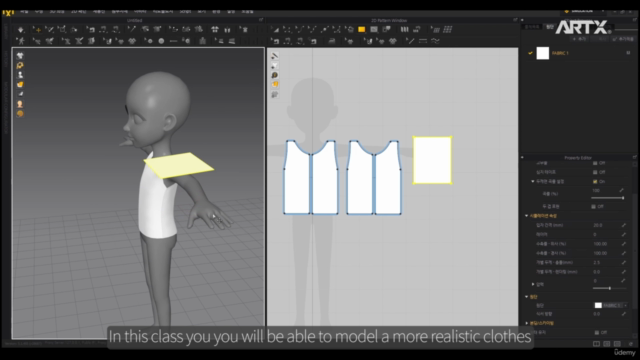
Task: Click the apply button at fabric panel's right
Action: coord(623,39)
